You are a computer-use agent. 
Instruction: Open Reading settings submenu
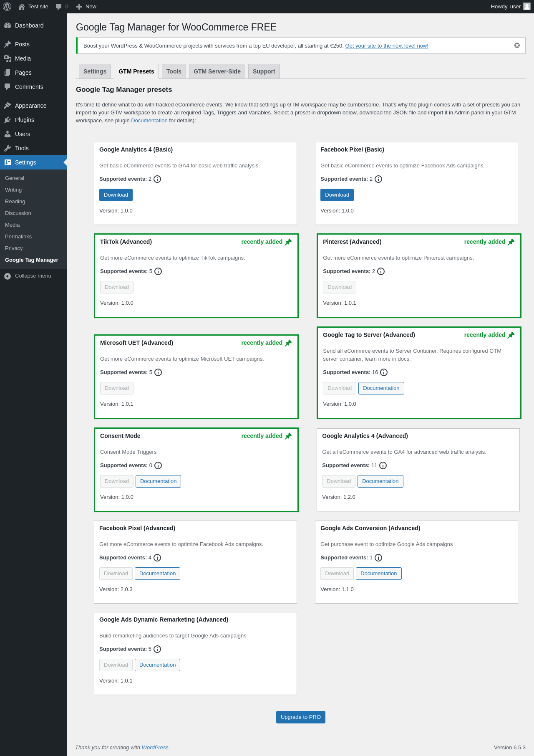33,202
